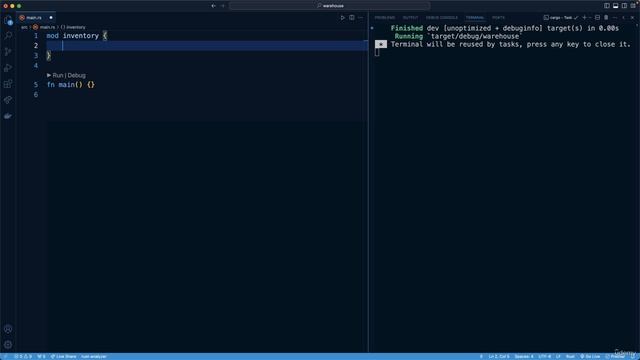640x360 pixels.
Task: Place cursor on fn main() line
Action: [71, 85]
